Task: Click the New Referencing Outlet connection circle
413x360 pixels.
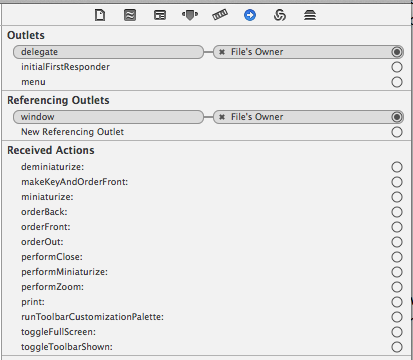Action: (397, 132)
